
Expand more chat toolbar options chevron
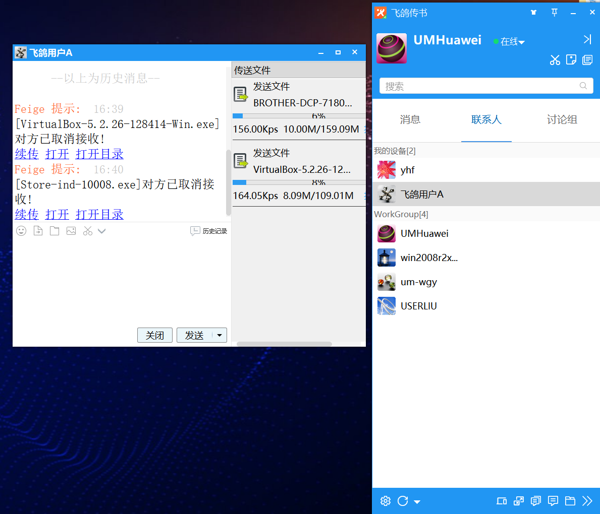(x=102, y=231)
